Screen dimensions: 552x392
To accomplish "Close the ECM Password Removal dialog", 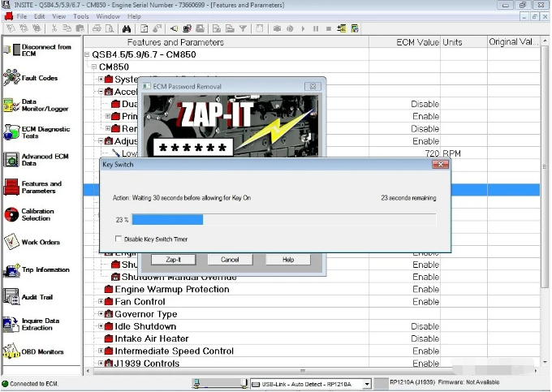I will point(313,86).
